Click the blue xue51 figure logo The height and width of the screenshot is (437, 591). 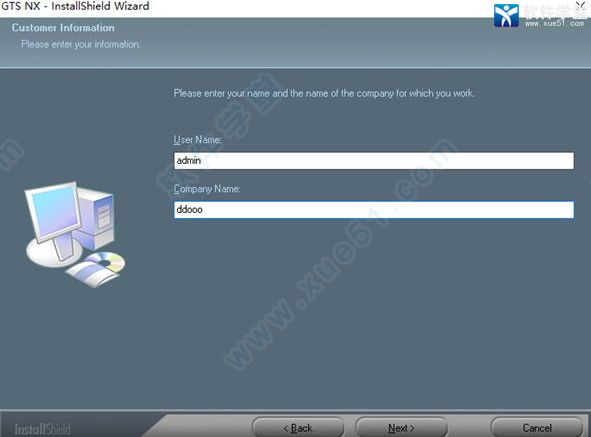pos(506,15)
